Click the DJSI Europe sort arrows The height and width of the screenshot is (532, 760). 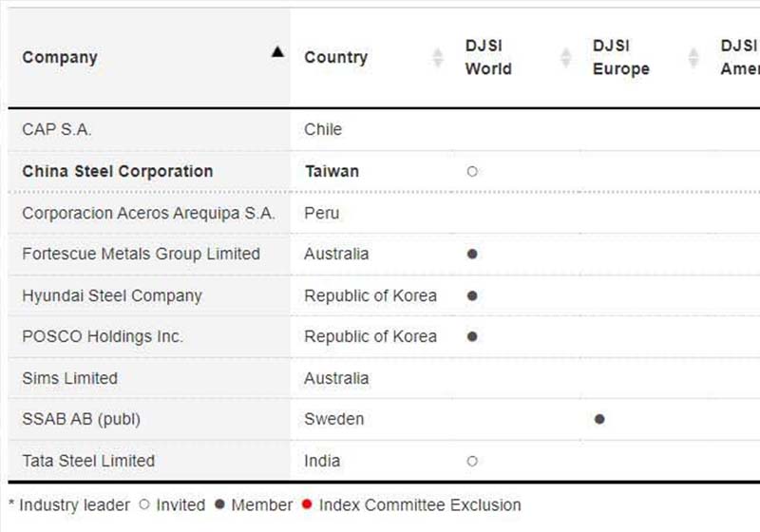[x=693, y=58]
